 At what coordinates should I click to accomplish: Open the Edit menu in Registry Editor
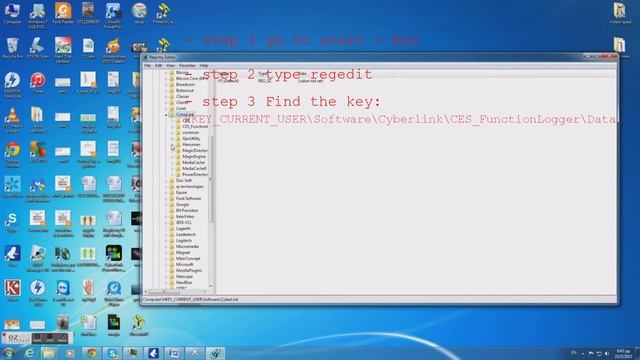[x=158, y=65]
